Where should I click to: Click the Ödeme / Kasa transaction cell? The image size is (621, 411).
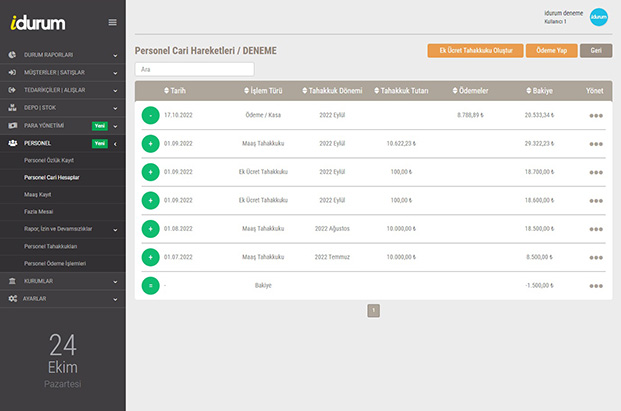[x=263, y=115]
